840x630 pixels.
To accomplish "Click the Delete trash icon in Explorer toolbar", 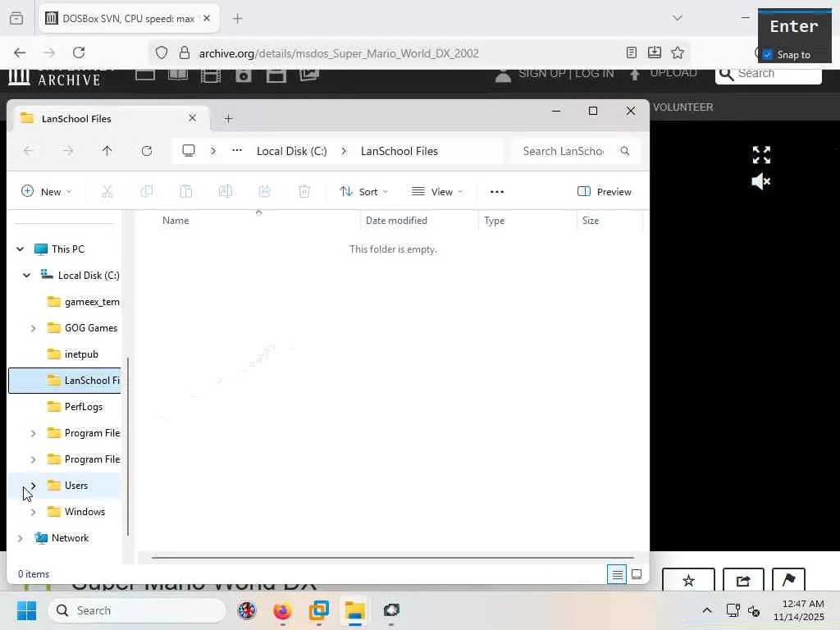I will (304, 191).
